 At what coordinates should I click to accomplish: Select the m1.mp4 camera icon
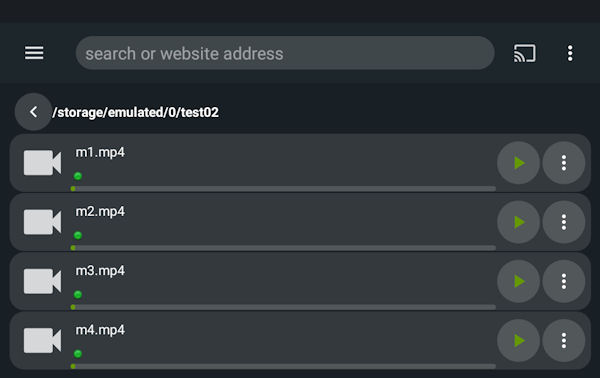tap(42, 163)
